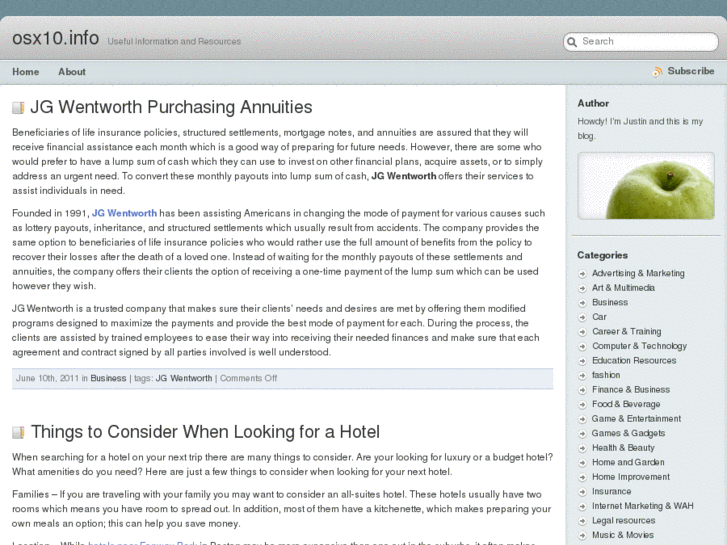Open the Art & Multimedia category
The height and width of the screenshot is (545, 727).
click(623, 288)
